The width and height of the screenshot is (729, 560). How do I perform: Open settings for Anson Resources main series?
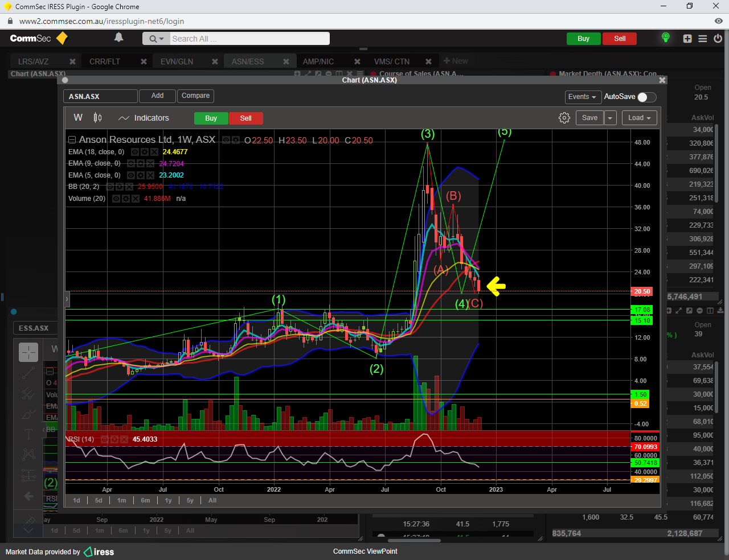pyautogui.click(x=236, y=140)
